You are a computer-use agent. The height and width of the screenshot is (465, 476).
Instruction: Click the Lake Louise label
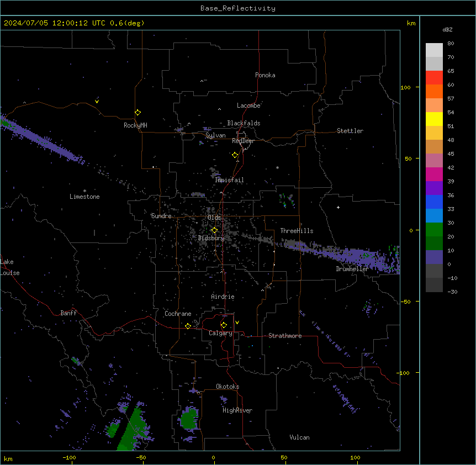click(x=10, y=267)
